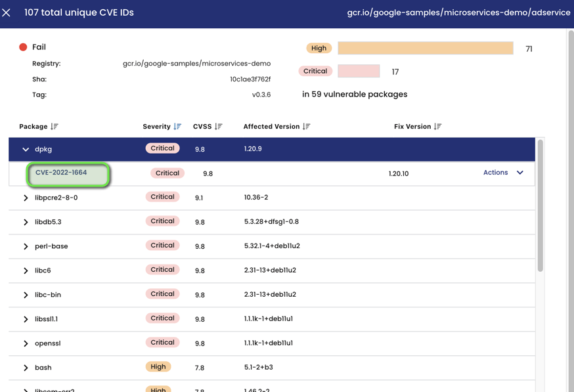The width and height of the screenshot is (574, 392).
Task: Click the '107 total unique CVE IDs' title
Action: 79,12
